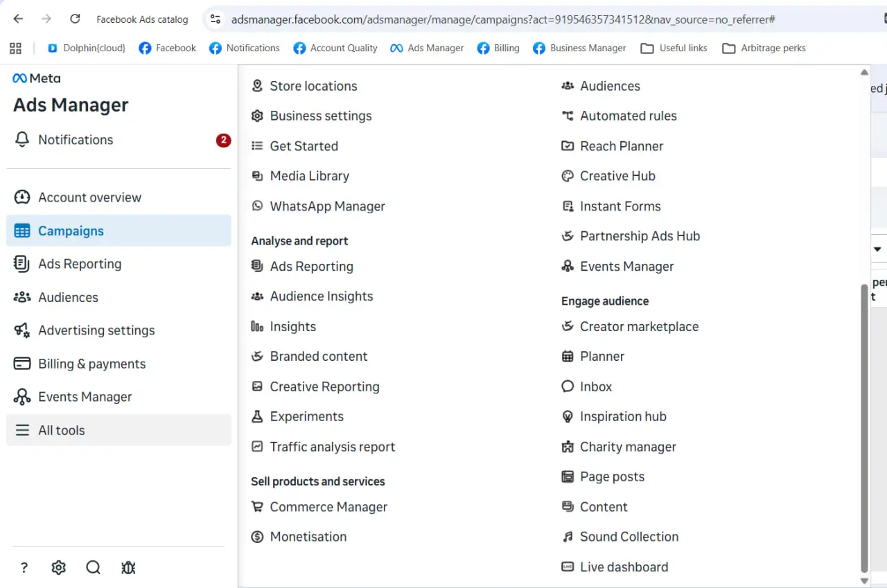Open the Ads Manager bookmark
This screenshot has height=588, width=887.
click(427, 48)
